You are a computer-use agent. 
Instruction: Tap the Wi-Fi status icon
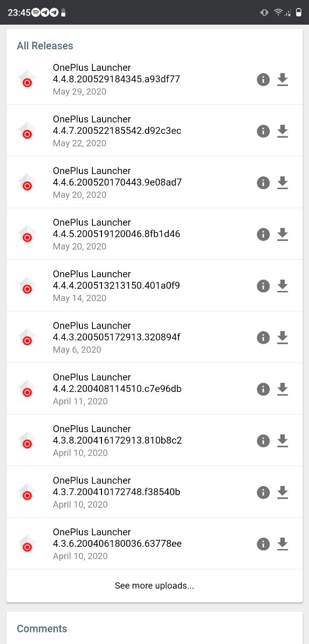coord(278,13)
